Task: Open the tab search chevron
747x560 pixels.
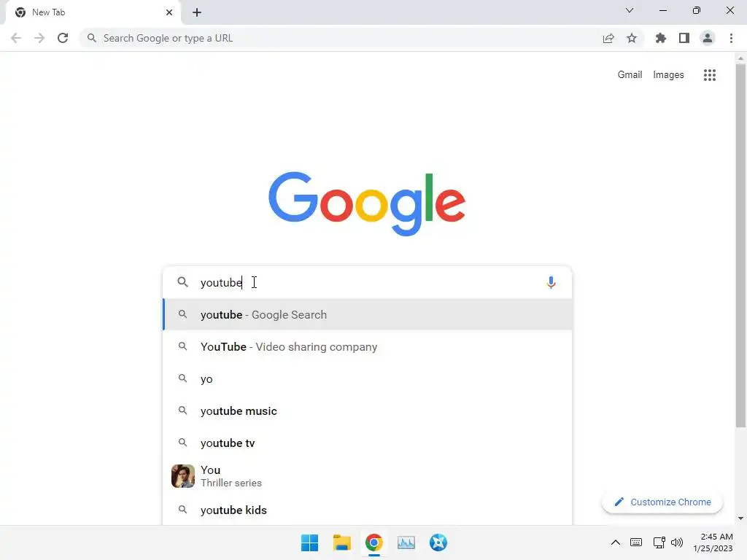Action: [x=630, y=10]
